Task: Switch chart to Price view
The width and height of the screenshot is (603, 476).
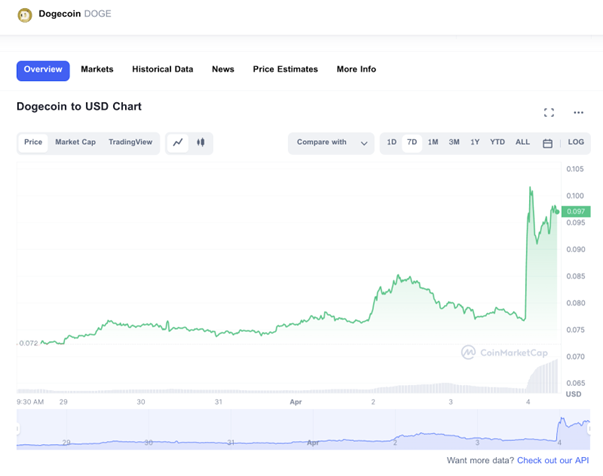Action: click(33, 142)
